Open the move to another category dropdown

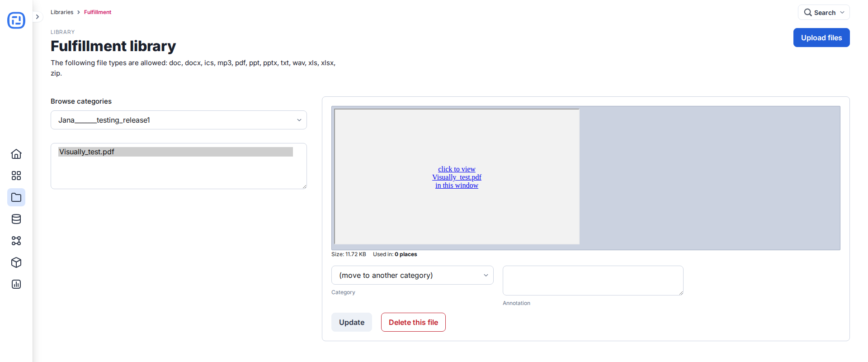pos(412,275)
